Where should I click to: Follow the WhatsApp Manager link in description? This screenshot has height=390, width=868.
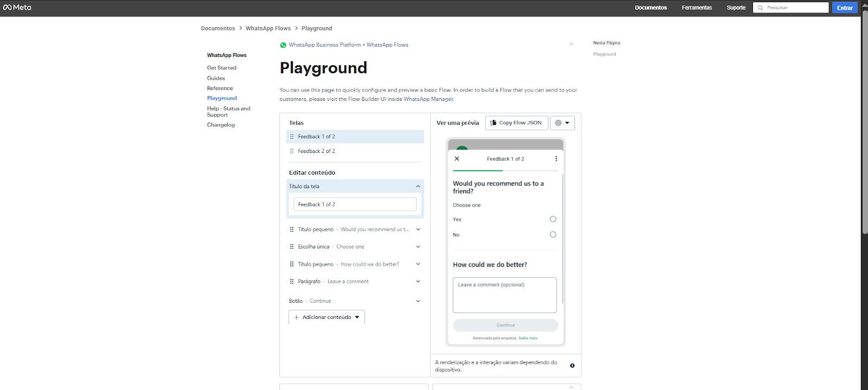coord(429,99)
